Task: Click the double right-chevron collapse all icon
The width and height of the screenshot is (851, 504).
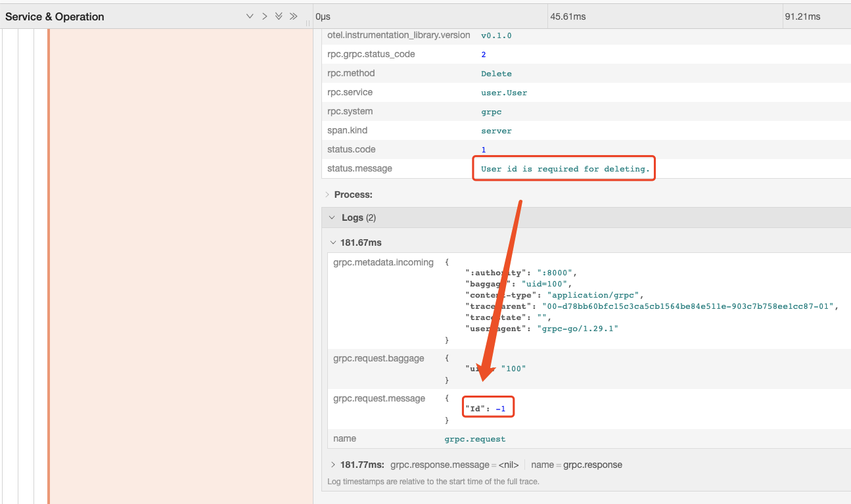Action: tap(293, 16)
